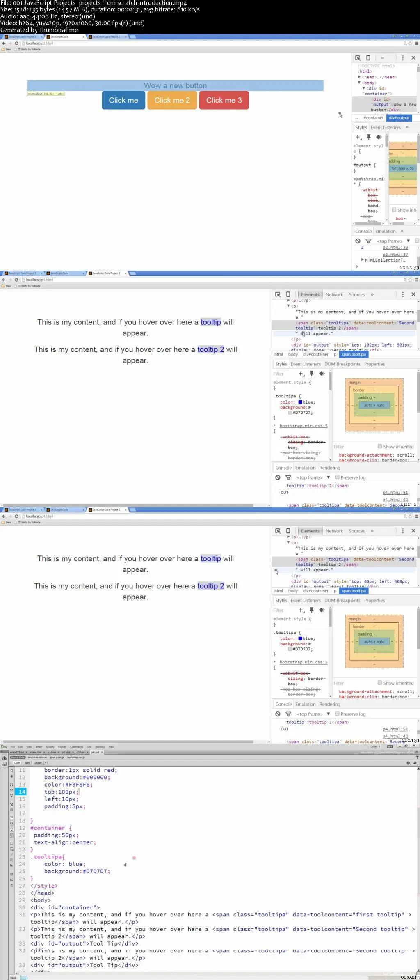
Task: Add new style rule in p2.html Styles pane
Action: point(358,137)
